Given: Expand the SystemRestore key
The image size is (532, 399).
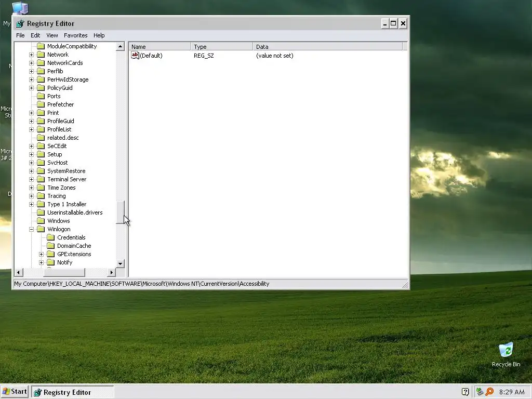Looking at the screenshot, I should 31,171.
